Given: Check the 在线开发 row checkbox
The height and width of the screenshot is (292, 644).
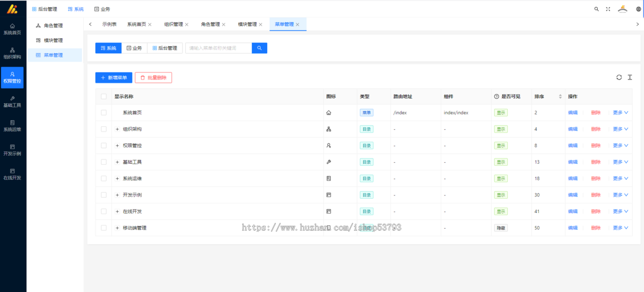Looking at the screenshot, I should 104,211.
